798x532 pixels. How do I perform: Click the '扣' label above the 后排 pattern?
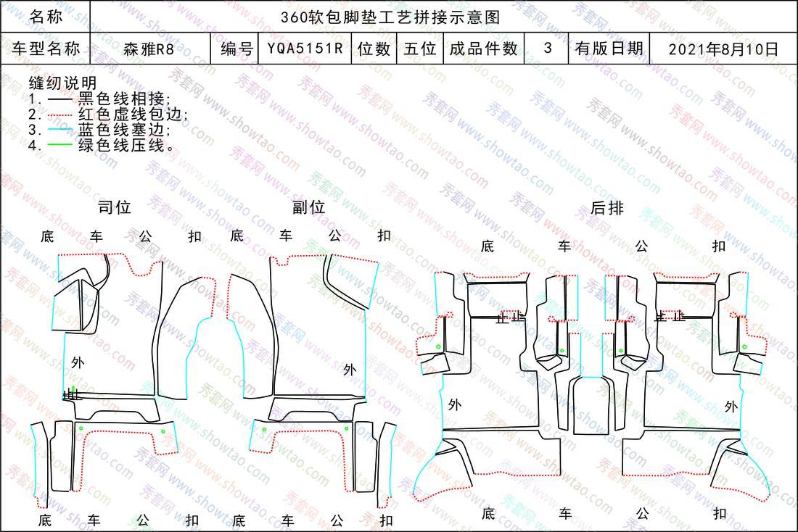pyautogui.click(x=719, y=246)
